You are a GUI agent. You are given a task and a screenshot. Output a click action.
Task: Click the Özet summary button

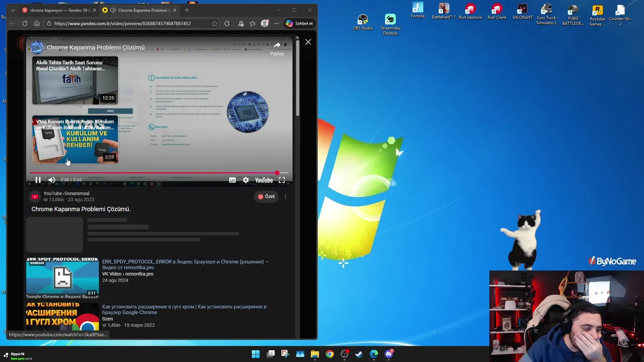click(x=266, y=197)
